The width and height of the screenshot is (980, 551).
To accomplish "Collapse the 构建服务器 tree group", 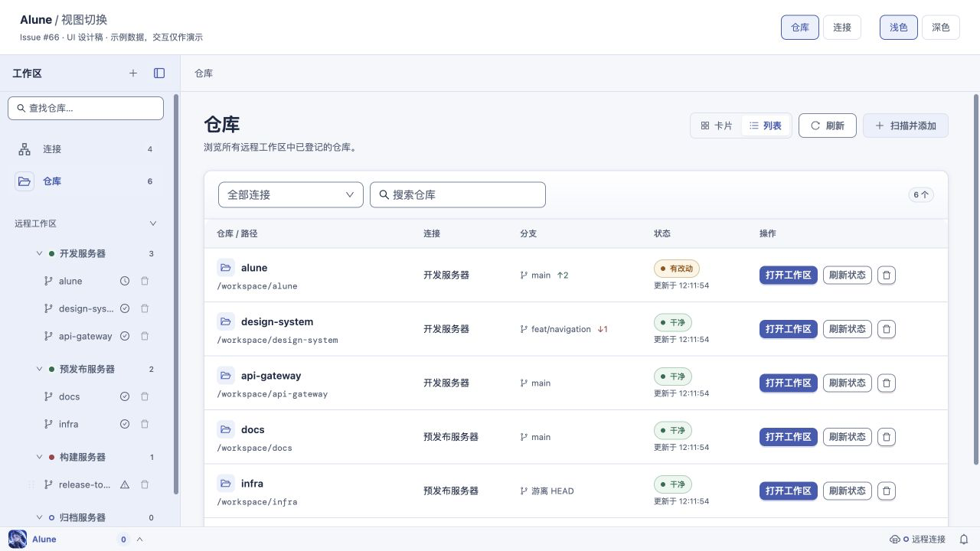I will (40, 457).
